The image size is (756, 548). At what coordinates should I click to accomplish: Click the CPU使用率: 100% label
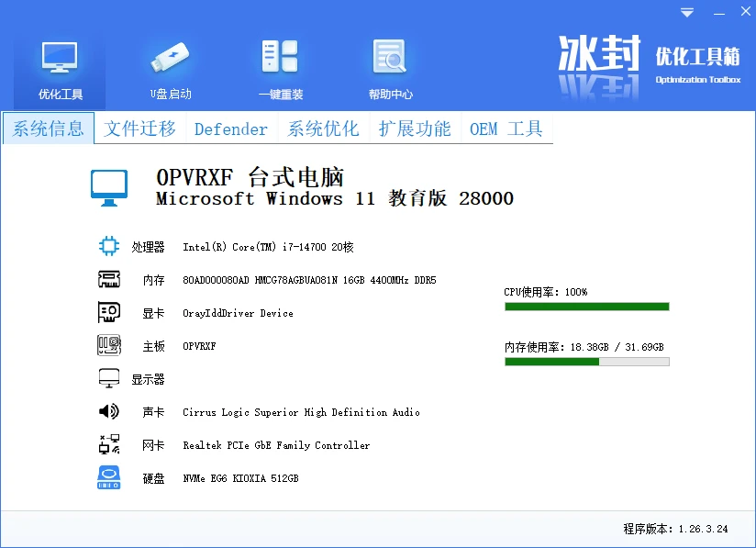click(x=546, y=292)
